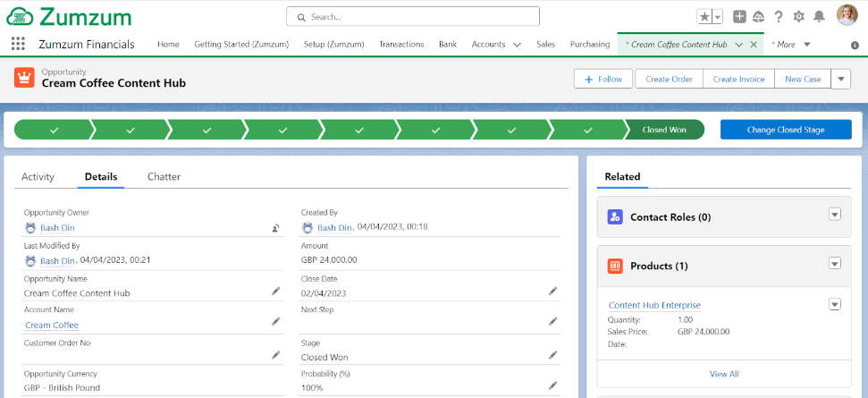Open the Transactions nav tab
The height and width of the screenshot is (398, 868).
pyautogui.click(x=401, y=45)
